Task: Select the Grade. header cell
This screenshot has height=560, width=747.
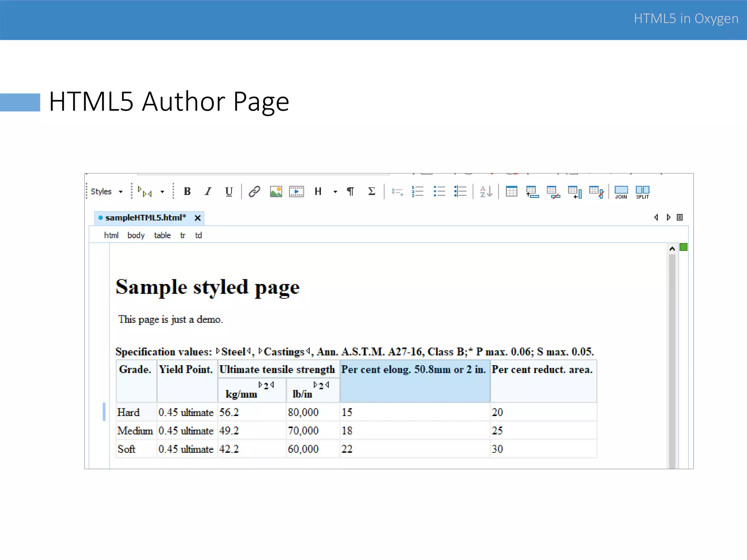Action: (x=136, y=381)
